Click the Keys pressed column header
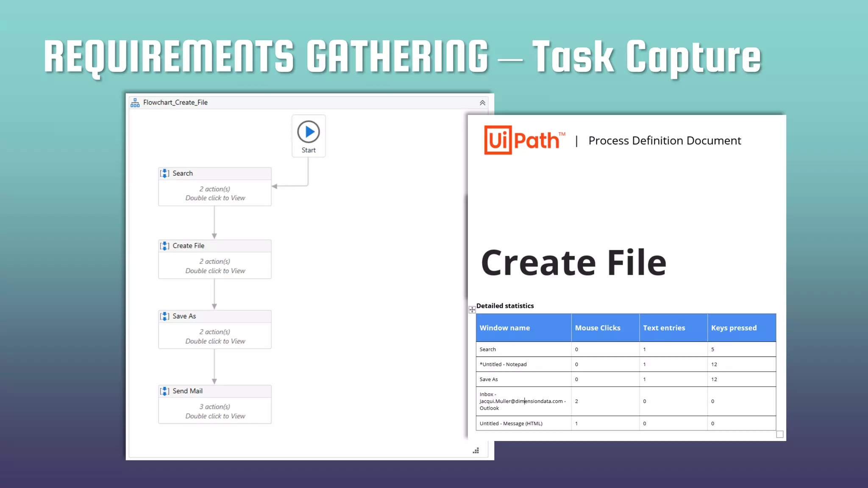Screen dimensions: 868x488 [734, 328]
